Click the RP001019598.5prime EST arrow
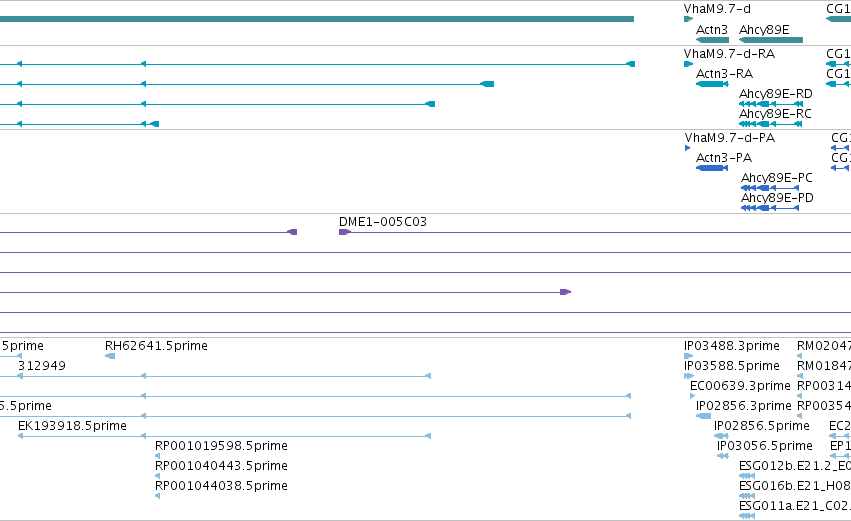The width and height of the screenshot is (851, 521). pos(157,456)
